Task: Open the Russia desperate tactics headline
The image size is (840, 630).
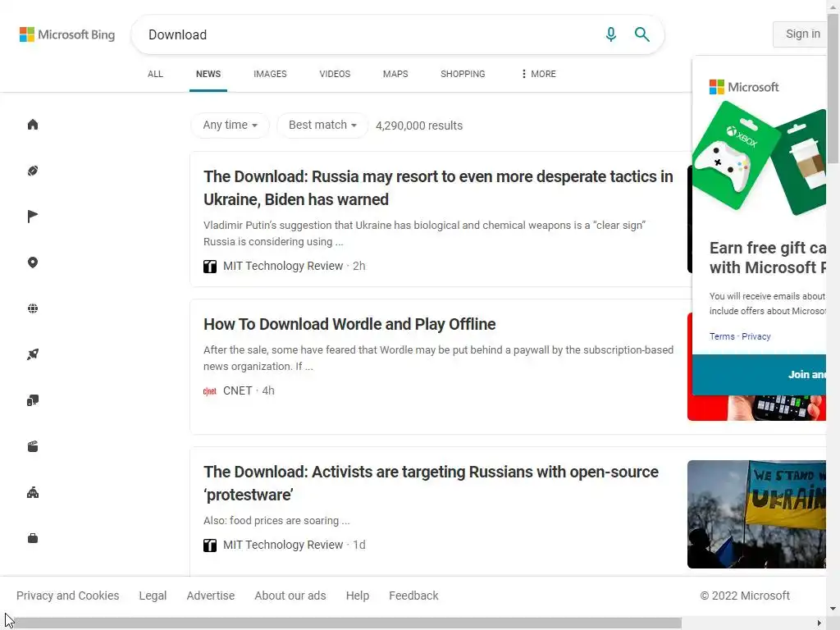Action: [438, 188]
